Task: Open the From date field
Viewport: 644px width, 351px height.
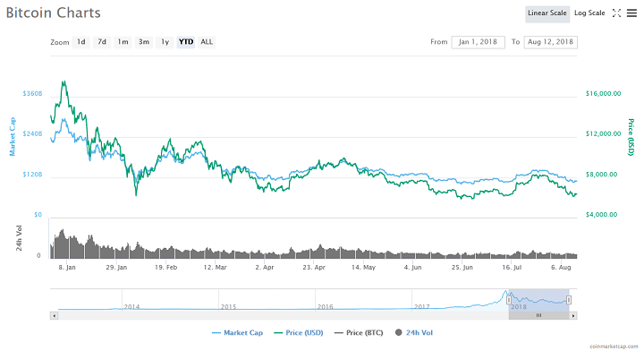Action: pyautogui.click(x=478, y=42)
